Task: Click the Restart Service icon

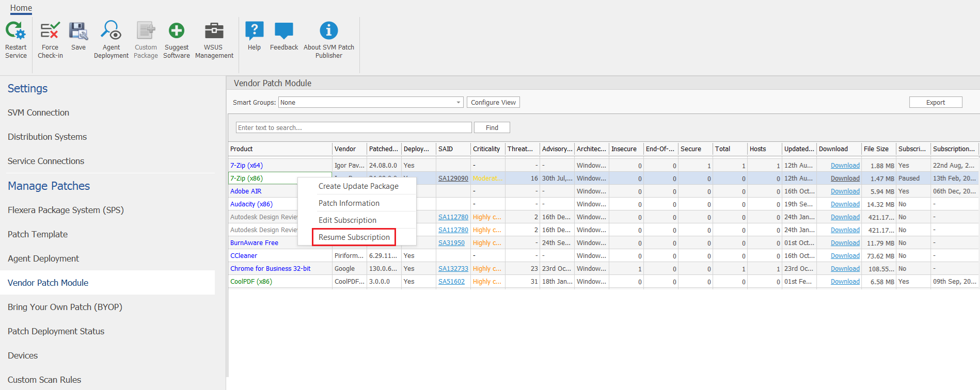Action: pyautogui.click(x=15, y=31)
